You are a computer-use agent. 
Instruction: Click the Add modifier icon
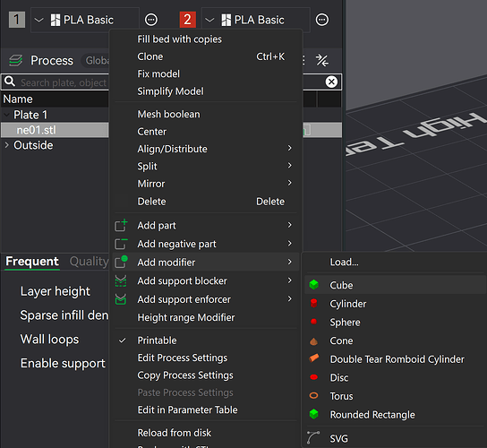click(121, 262)
